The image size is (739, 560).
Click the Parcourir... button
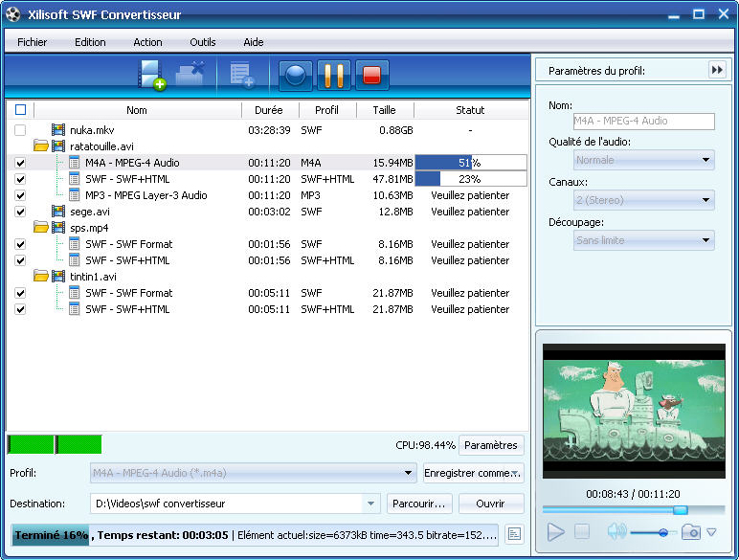click(419, 504)
